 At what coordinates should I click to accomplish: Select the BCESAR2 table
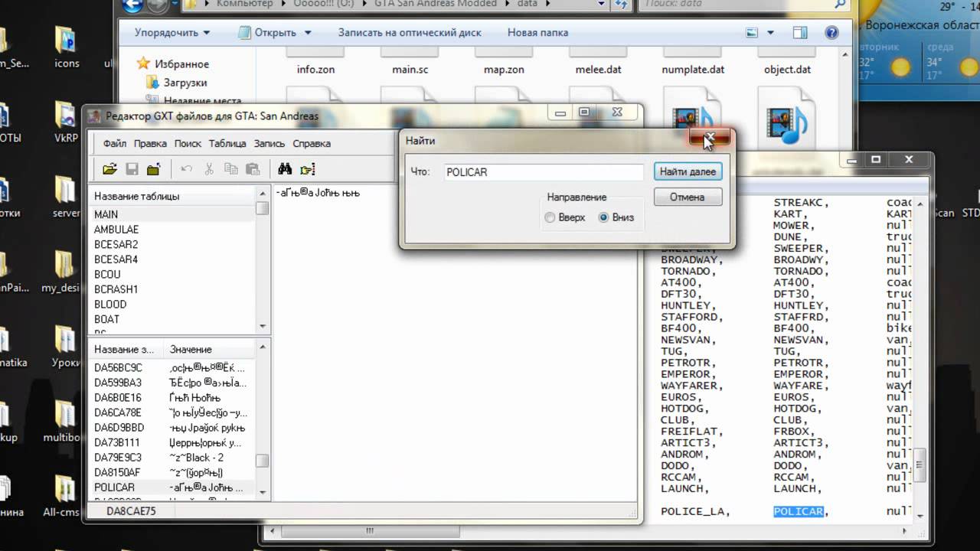click(x=172, y=244)
